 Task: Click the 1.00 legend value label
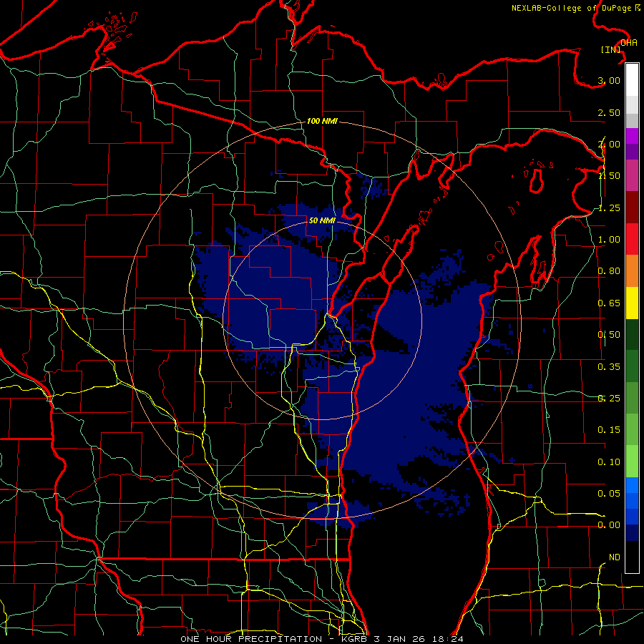(x=609, y=240)
